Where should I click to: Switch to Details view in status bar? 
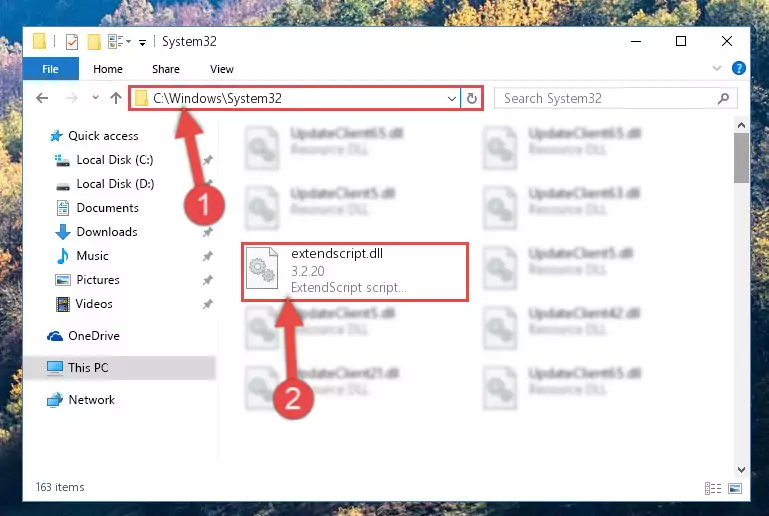coord(713,488)
